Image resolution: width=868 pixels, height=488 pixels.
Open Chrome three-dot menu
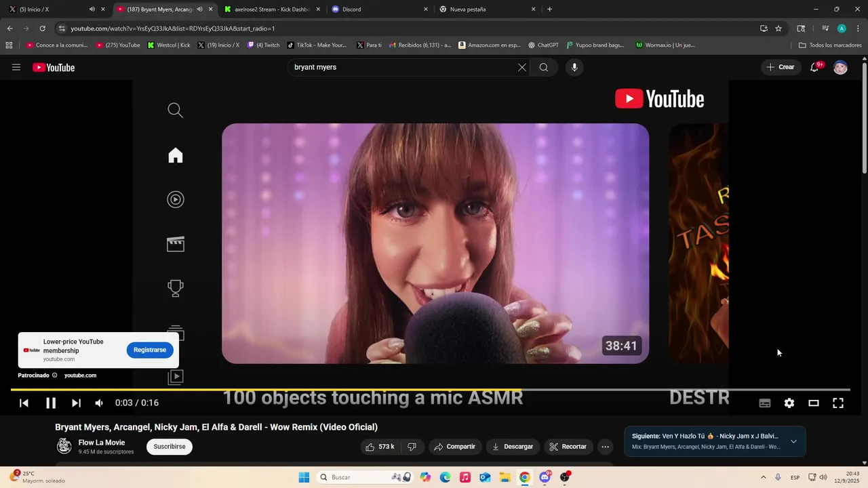click(859, 28)
